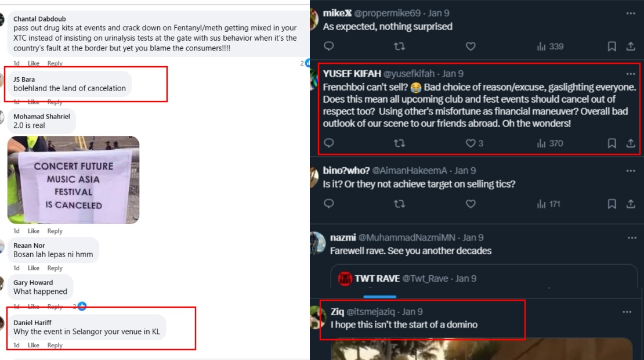The width and height of the screenshot is (644, 360).
Task: Retweet mikeX's post
Action: coord(399,46)
